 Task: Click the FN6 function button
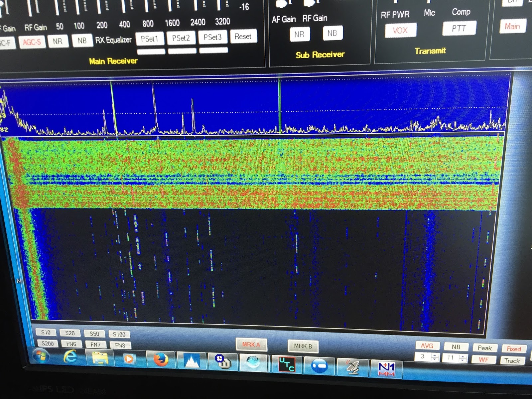[71, 344]
